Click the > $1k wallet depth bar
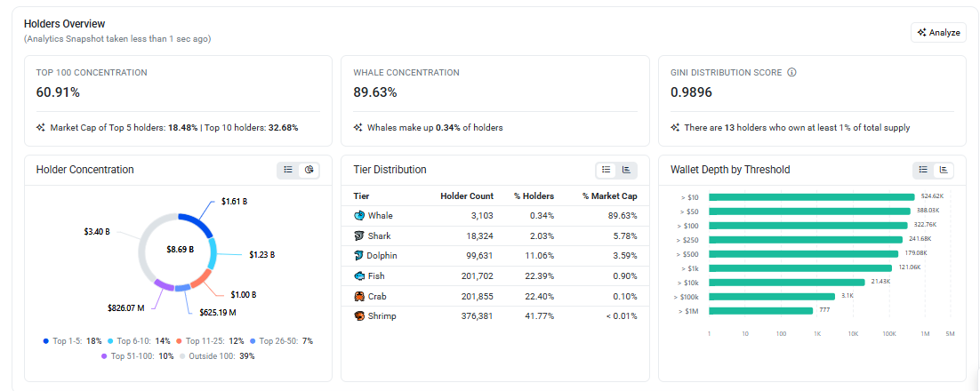This screenshot has width=980, height=391. click(800, 268)
